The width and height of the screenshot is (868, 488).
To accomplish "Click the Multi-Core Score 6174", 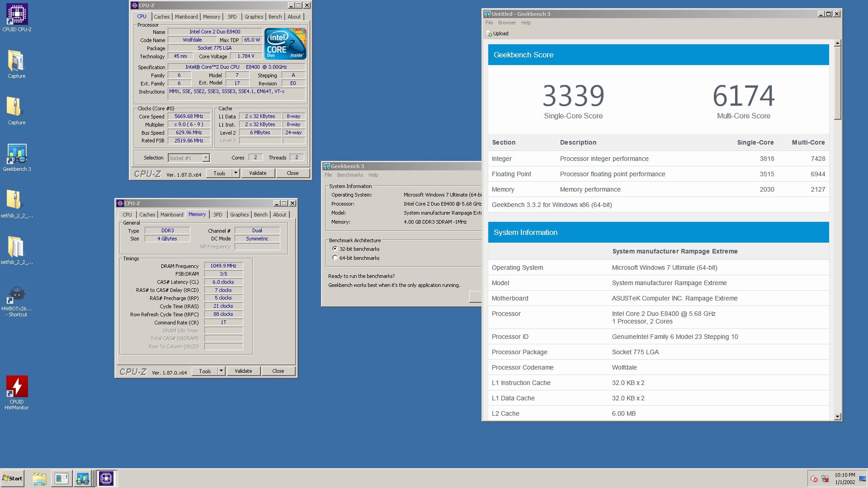I will point(744,95).
